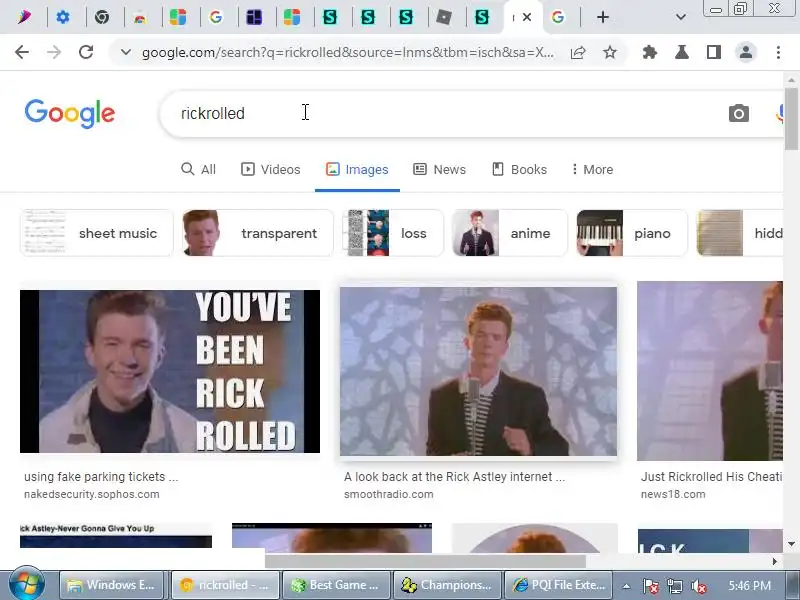Switch to the All results tab
The width and height of the screenshot is (800, 600).
[198, 169]
